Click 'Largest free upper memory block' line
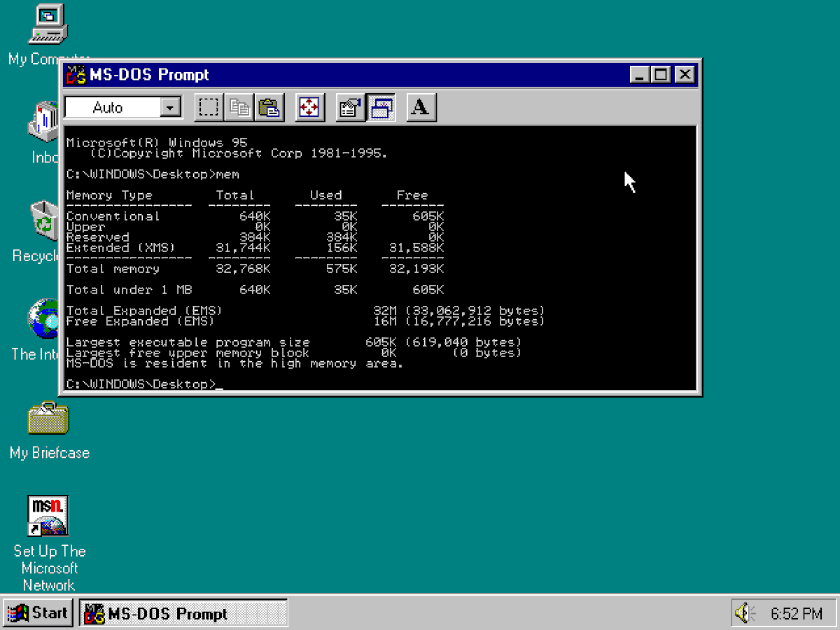Image resolution: width=840 pixels, height=630 pixels. (x=294, y=353)
